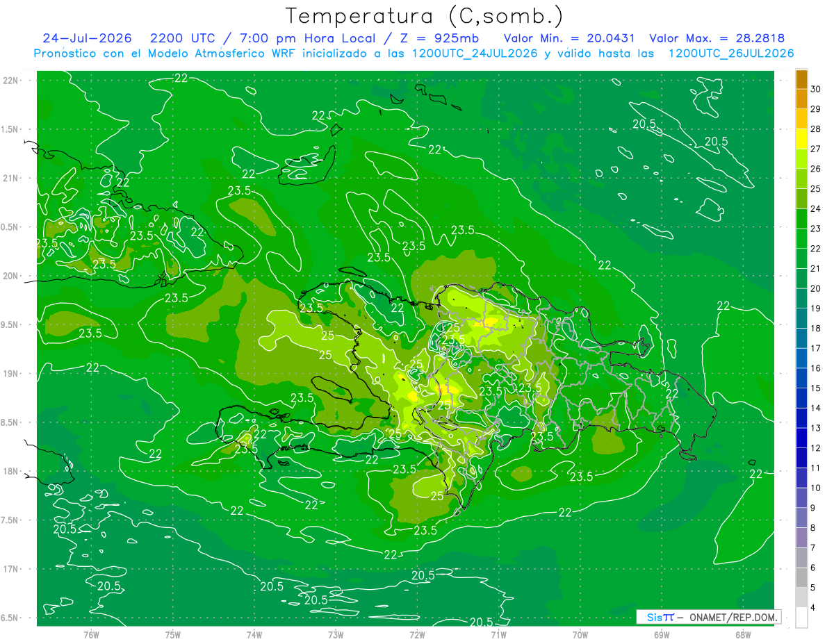Click olive swatch between 24 and 25
The width and height of the screenshot is (834, 644).
click(x=801, y=199)
